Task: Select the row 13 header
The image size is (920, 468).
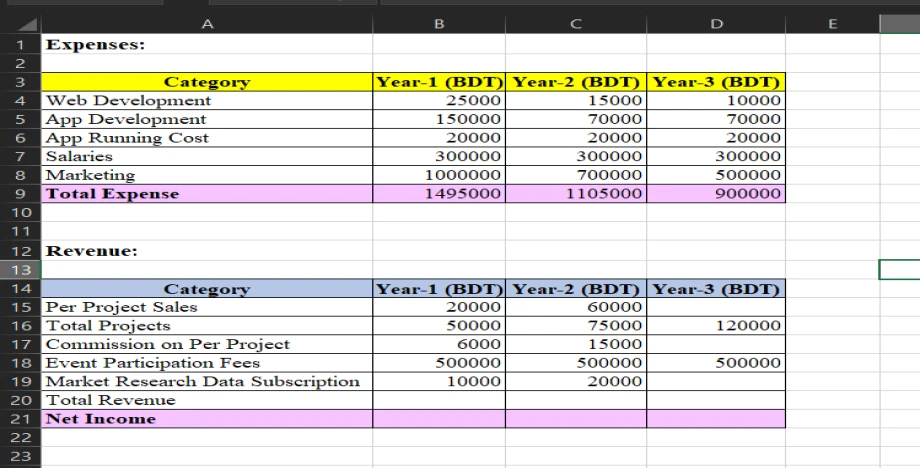Action: (20, 270)
